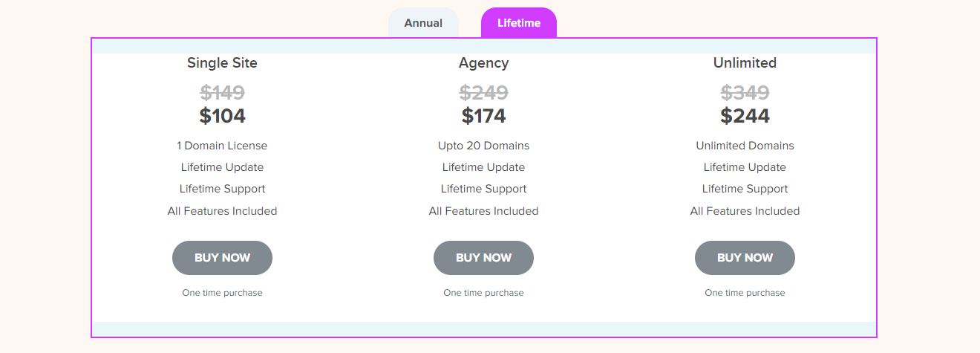Click the 'Unlimited Domains' feature text

pyautogui.click(x=745, y=146)
